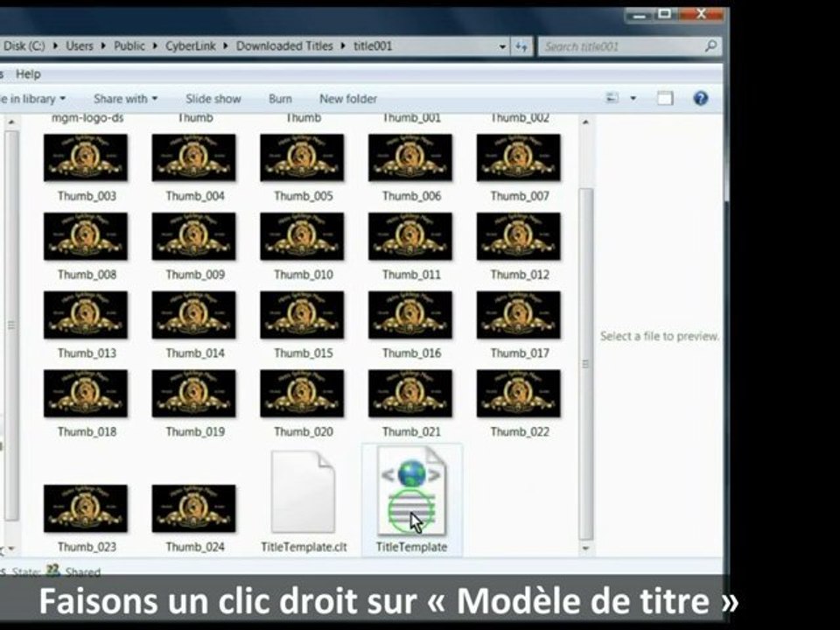The image size is (840, 630).
Task: Select the Thumb_022 thumbnail
Action: pyautogui.click(x=519, y=393)
